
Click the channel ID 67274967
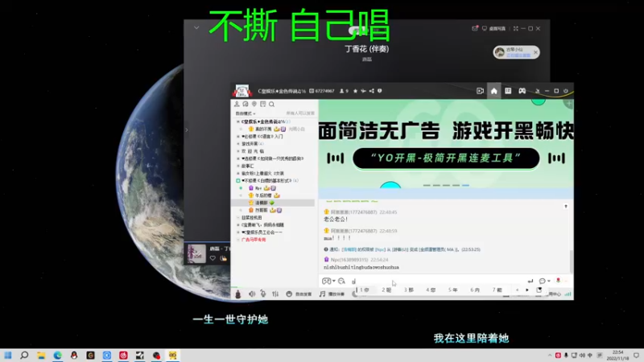coord(324,91)
